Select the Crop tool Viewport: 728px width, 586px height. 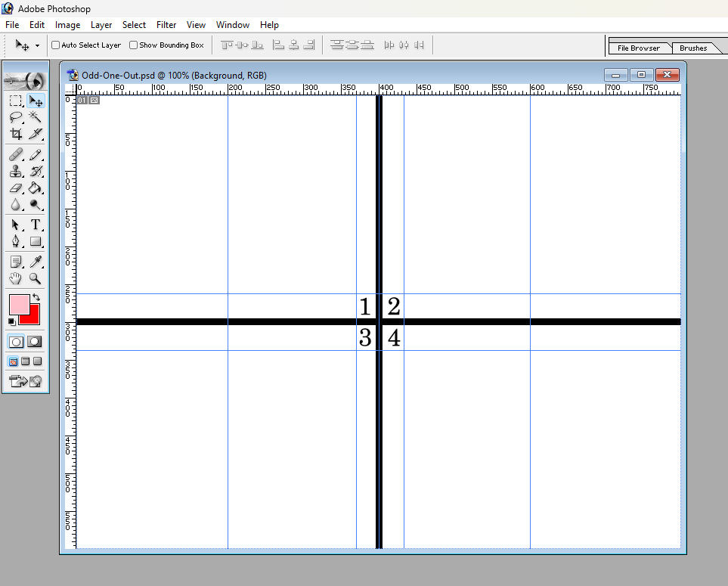(x=16, y=135)
